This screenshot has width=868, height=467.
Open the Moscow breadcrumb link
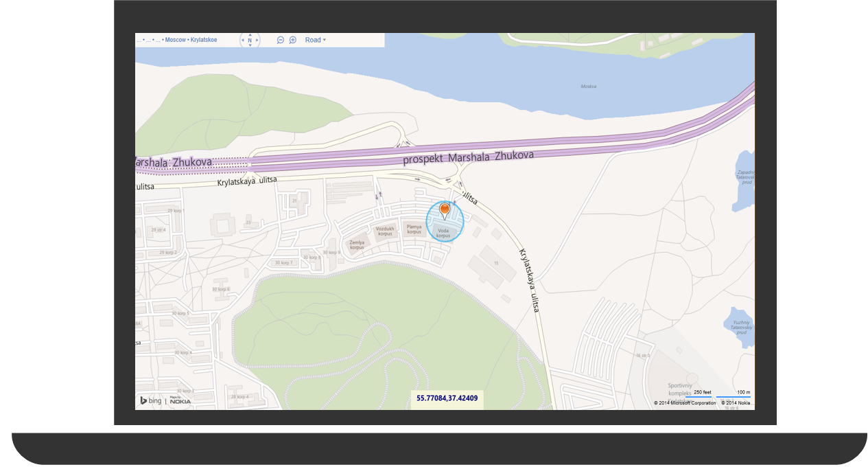pyautogui.click(x=175, y=40)
